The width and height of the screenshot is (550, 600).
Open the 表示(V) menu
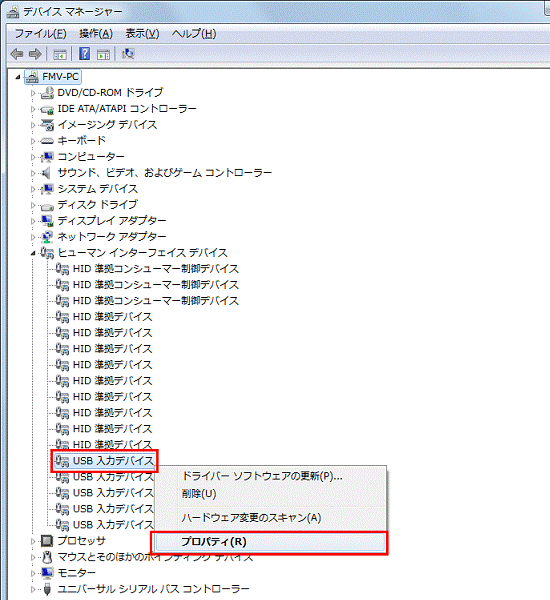[142, 34]
